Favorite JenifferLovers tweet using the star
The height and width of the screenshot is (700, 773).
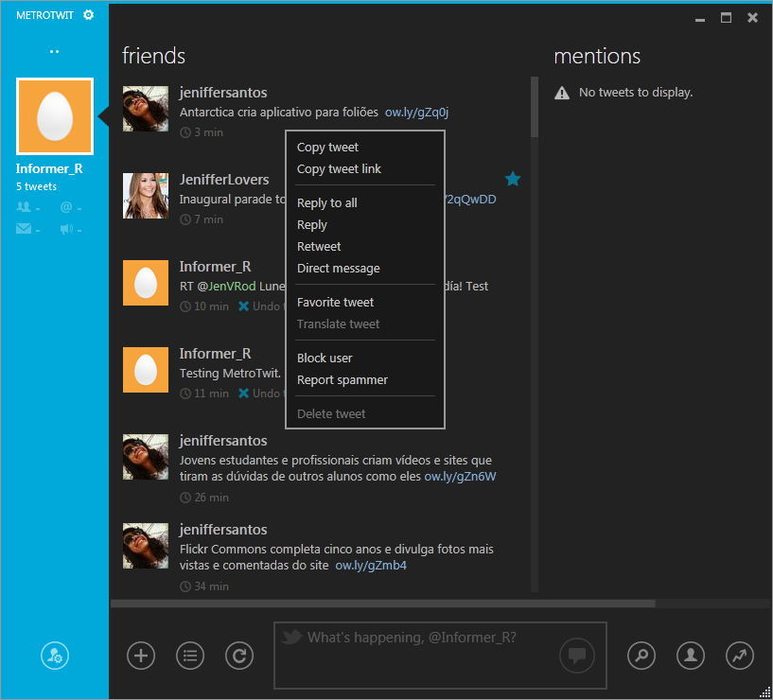pos(513,178)
